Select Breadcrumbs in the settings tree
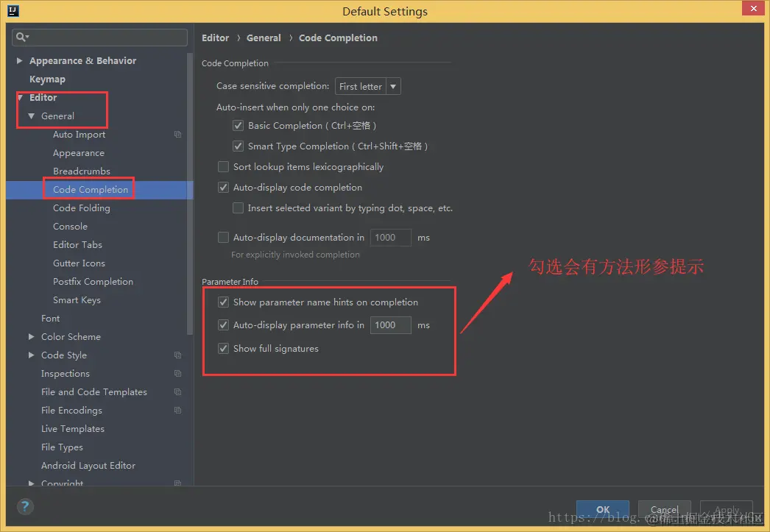The height and width of the screenshot is (532, 770). click(x=82, y=171)
